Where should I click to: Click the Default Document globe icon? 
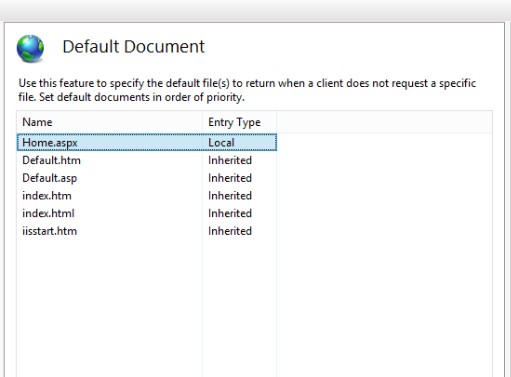tap(30, 49)
